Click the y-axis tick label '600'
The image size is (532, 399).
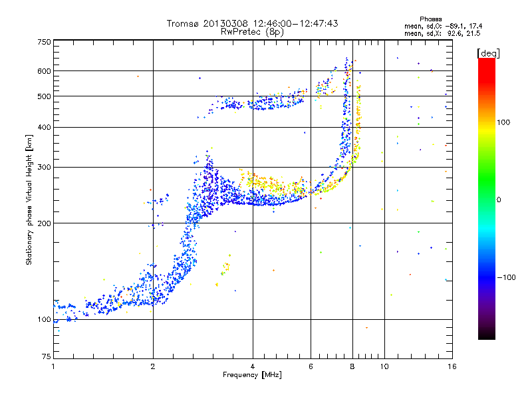click(44, 71)
